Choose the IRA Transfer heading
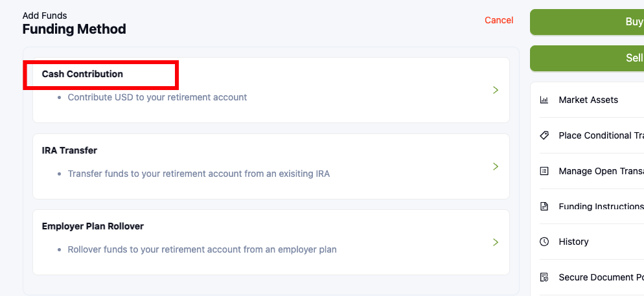 69,150
